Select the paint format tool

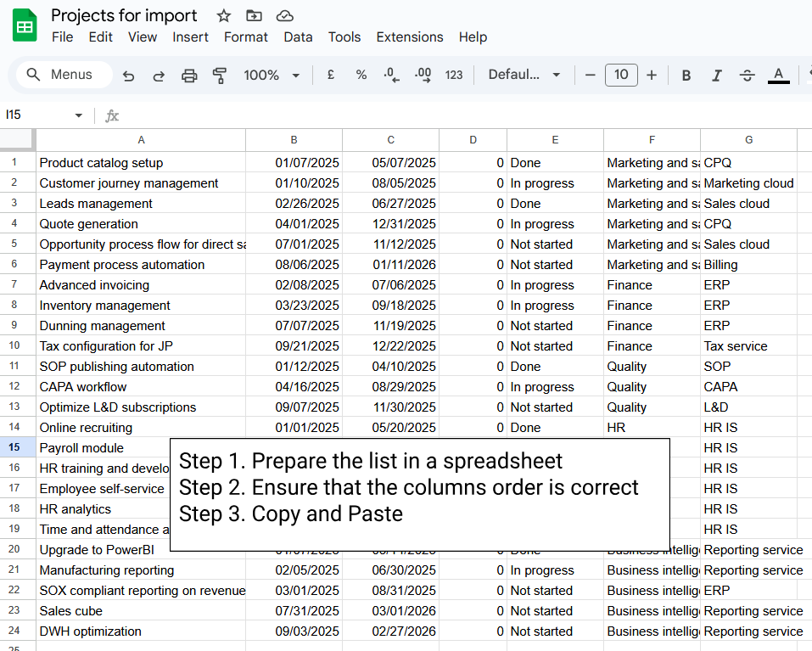pyautogui.click(x=220, y=76)
